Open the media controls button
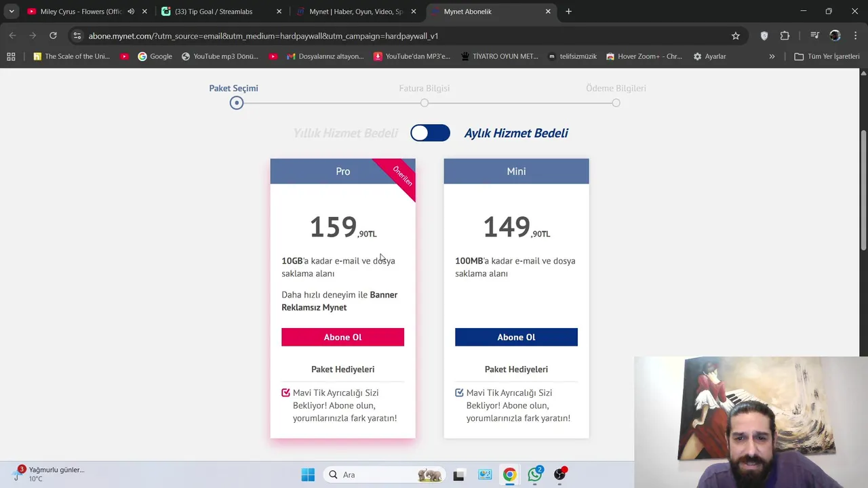 point(815,36)
